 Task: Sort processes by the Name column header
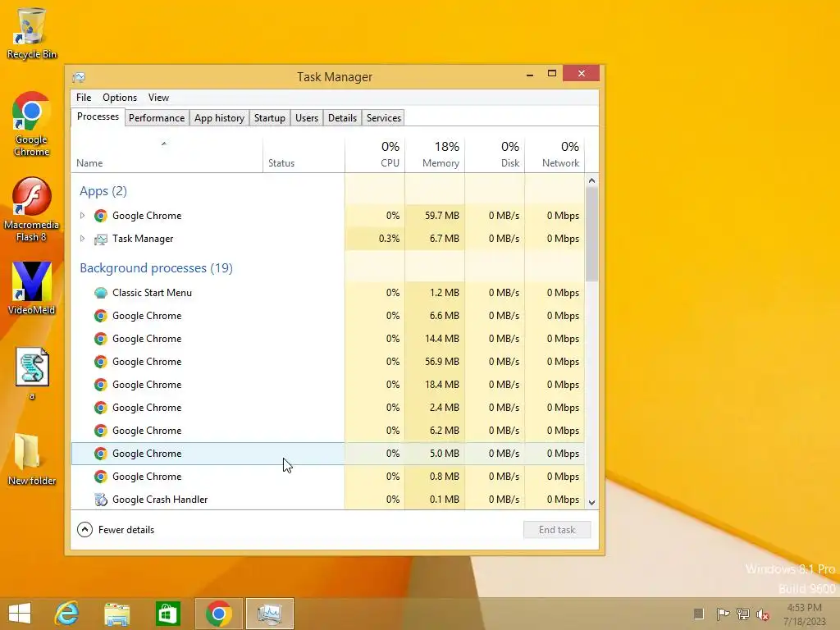(167, 154)
